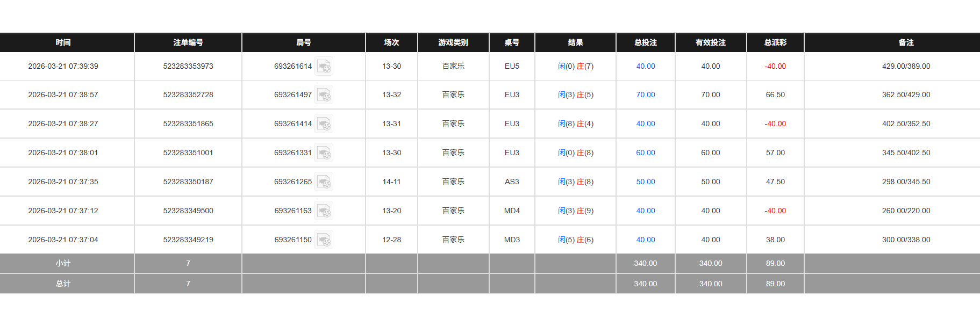Open the game replay for round 693261414

point(324,124)
